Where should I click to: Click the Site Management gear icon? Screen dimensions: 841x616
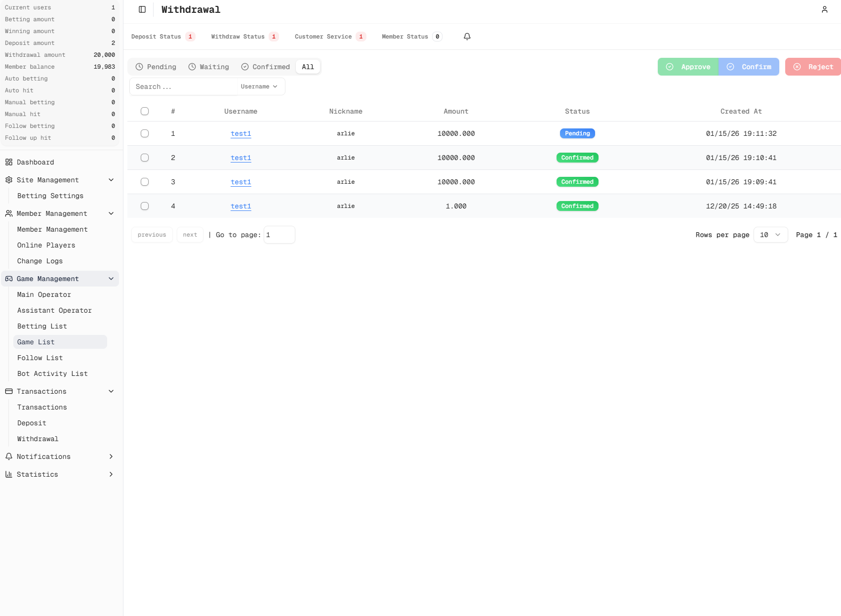click(9, 180)
